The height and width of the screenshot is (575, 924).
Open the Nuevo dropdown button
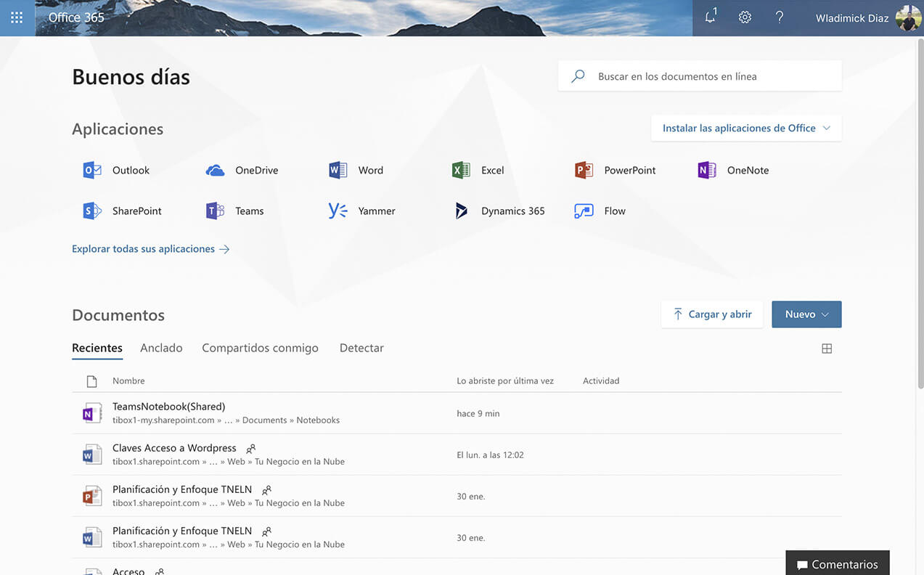[806, 314]
